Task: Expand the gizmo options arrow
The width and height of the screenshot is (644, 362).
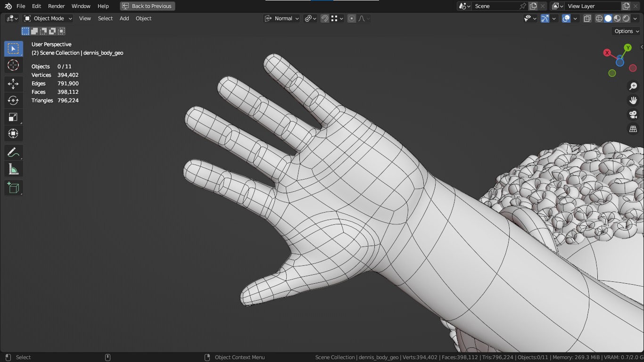Action: pyautogui.click(x=554, y=18)
